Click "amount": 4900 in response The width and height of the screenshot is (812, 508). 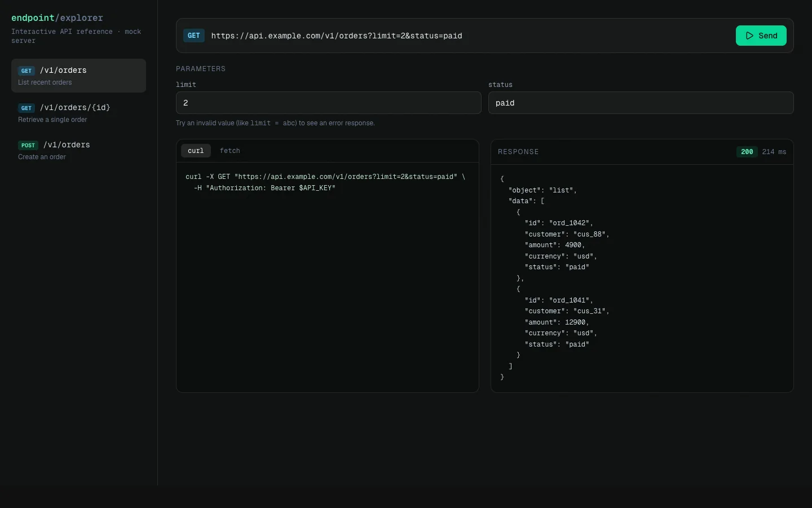pyautogui.click(x=554, y=245)
